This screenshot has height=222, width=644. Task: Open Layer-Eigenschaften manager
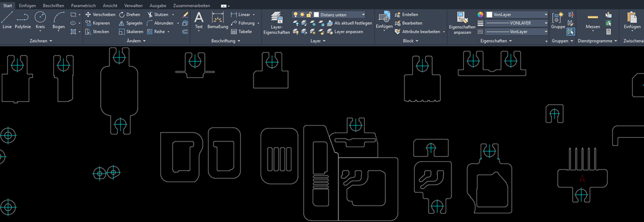point(276,23)
